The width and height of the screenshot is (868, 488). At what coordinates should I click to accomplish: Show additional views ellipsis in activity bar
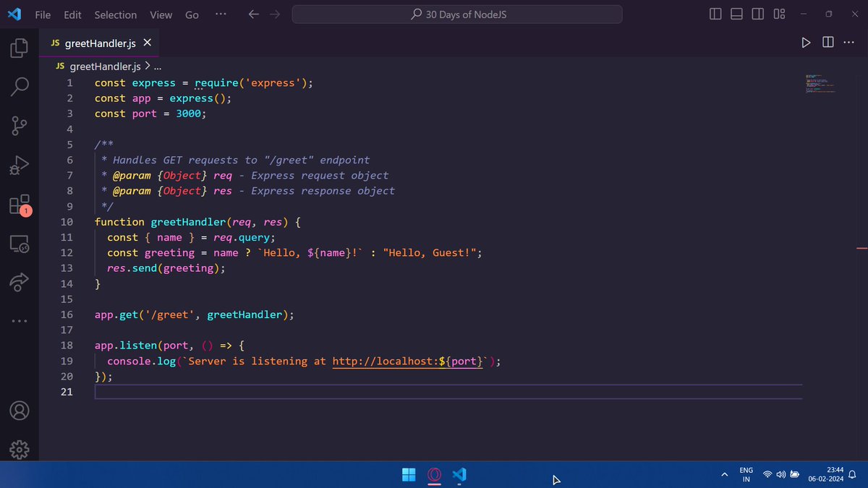[20, 321]
